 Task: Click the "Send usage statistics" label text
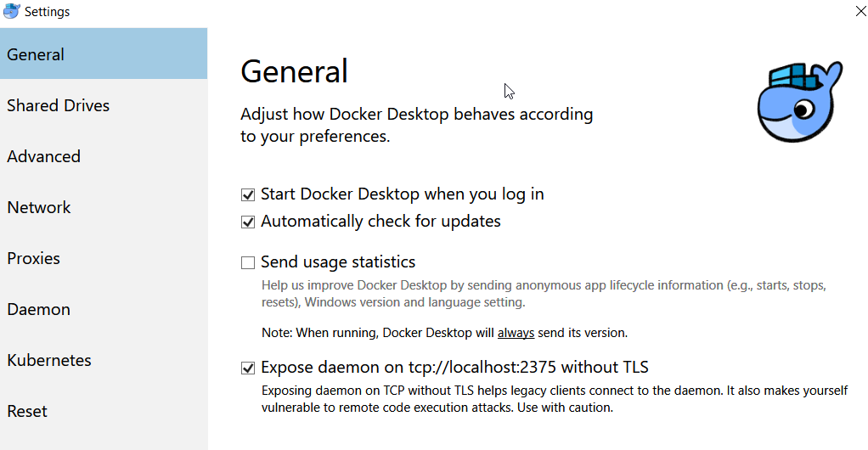[x=338, y=262]
